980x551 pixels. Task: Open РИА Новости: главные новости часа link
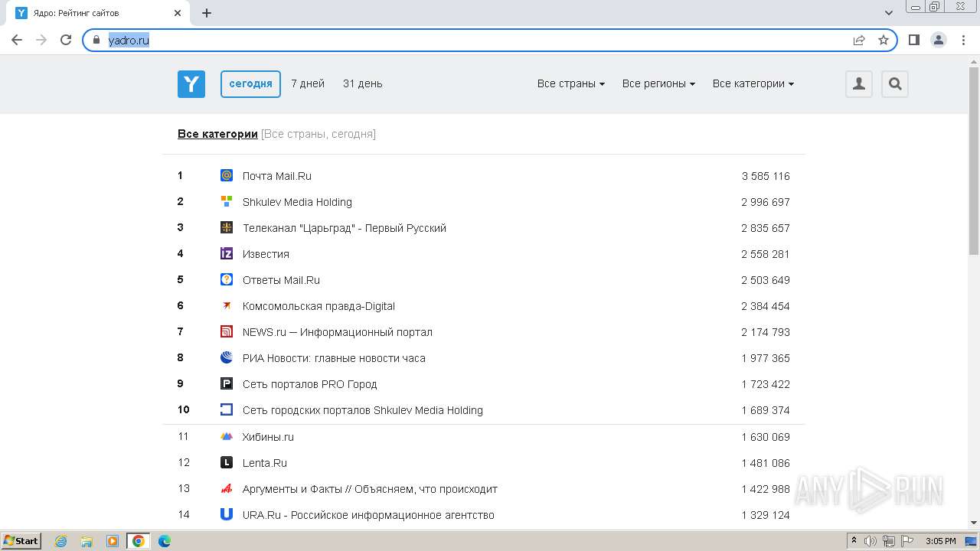point(334,358)
